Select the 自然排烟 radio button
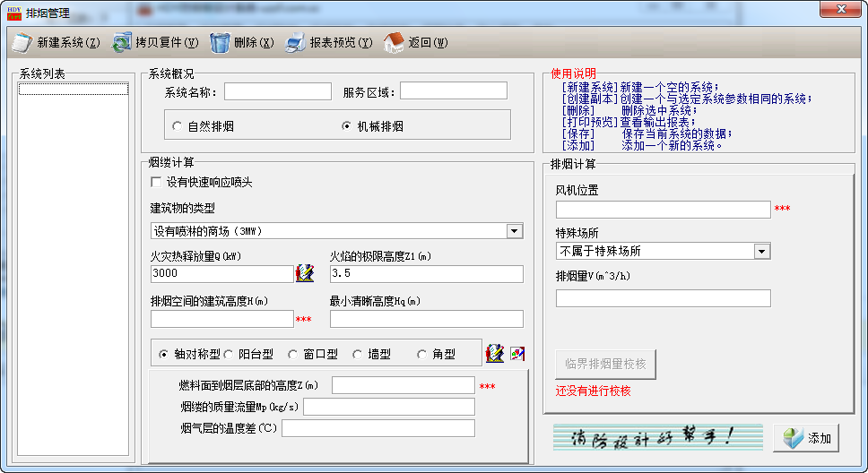Viewport: 868px width, 473px height. [x=178, y=126]
